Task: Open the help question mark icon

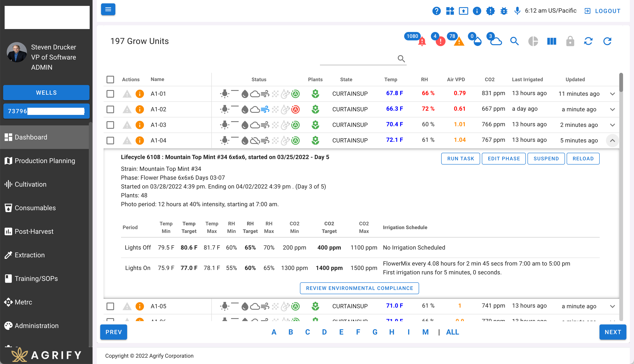Action: click(436, 11)
